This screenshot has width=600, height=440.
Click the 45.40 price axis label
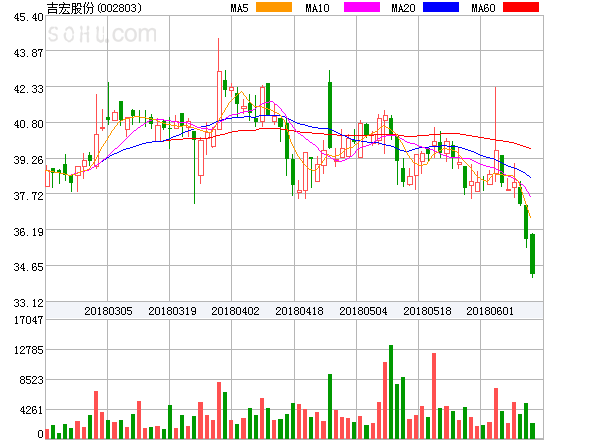(28, 17)
